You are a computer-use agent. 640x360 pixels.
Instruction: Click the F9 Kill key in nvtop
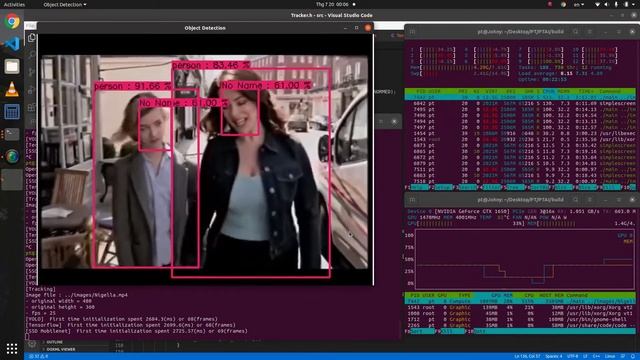[451, 331]
